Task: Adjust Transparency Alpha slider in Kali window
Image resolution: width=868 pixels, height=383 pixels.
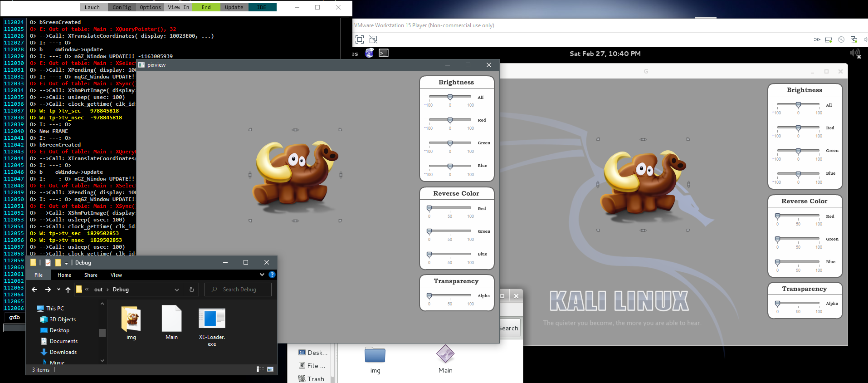Action: click(x=798, y=303)
